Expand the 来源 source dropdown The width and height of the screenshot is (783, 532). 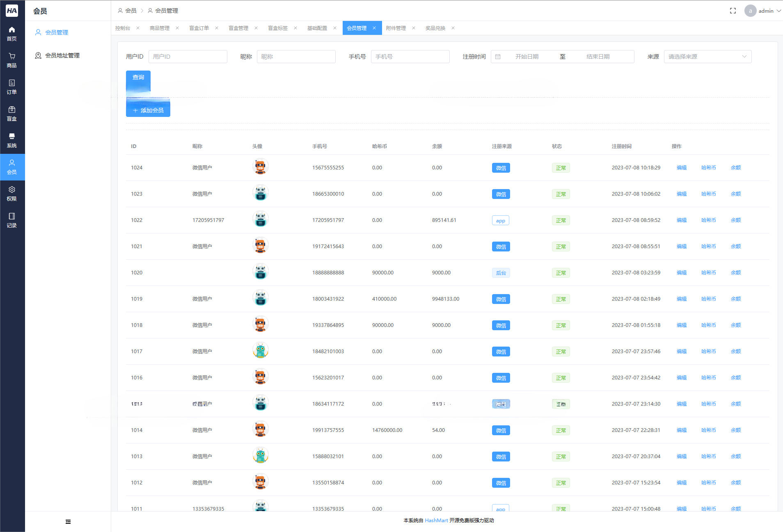pos(707,57)
